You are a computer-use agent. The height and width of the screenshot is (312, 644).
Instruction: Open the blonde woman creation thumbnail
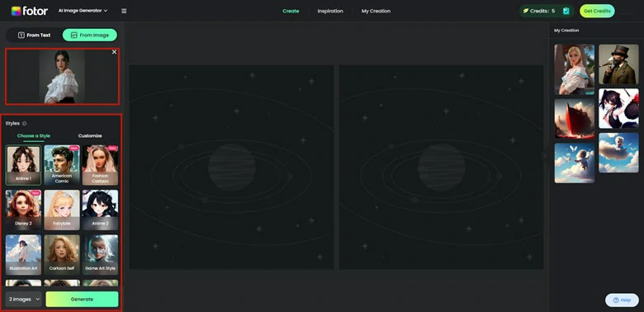[x=574, y=70]
